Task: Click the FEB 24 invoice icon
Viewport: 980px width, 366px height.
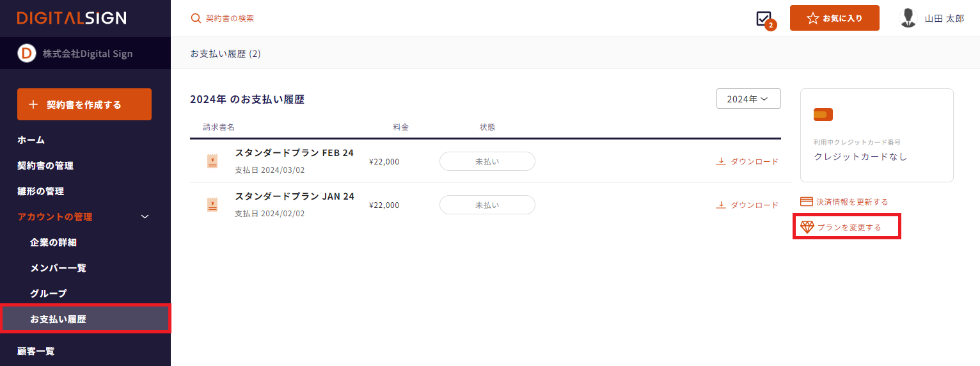Action: 212,161
